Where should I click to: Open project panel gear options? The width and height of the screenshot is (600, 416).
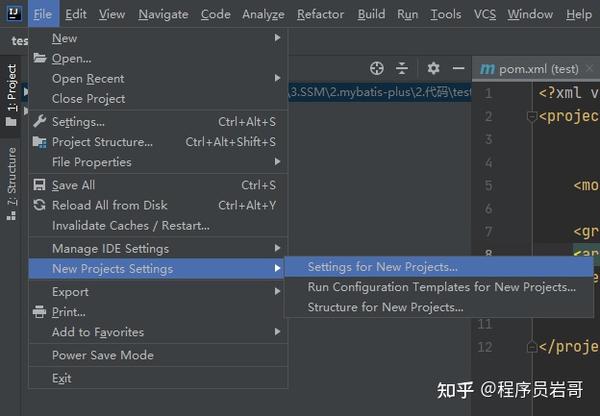433,69
